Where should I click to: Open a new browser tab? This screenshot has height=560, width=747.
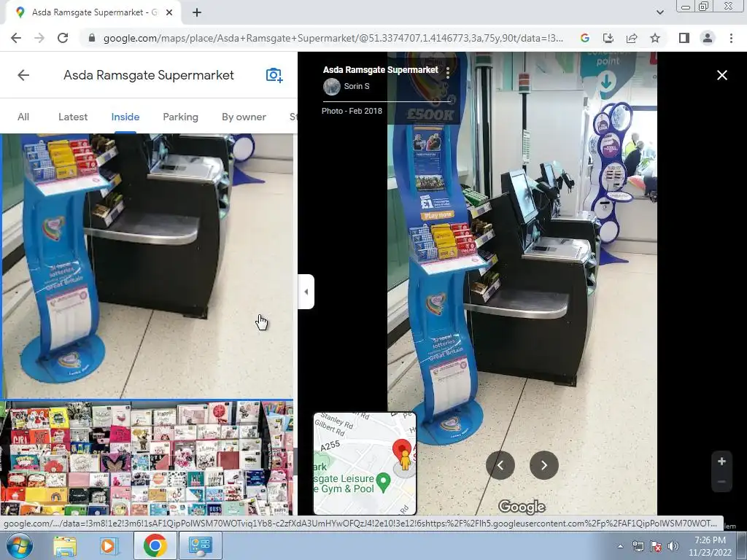pos(197,12)
